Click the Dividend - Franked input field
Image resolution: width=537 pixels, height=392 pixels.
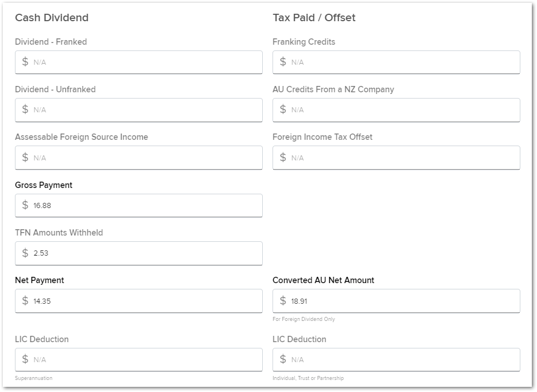click(139, 62)
